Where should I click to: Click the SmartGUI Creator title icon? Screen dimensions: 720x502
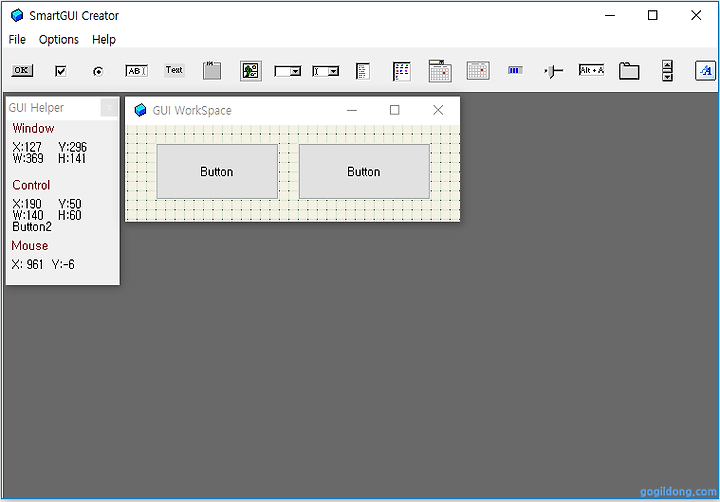[17, 15]
